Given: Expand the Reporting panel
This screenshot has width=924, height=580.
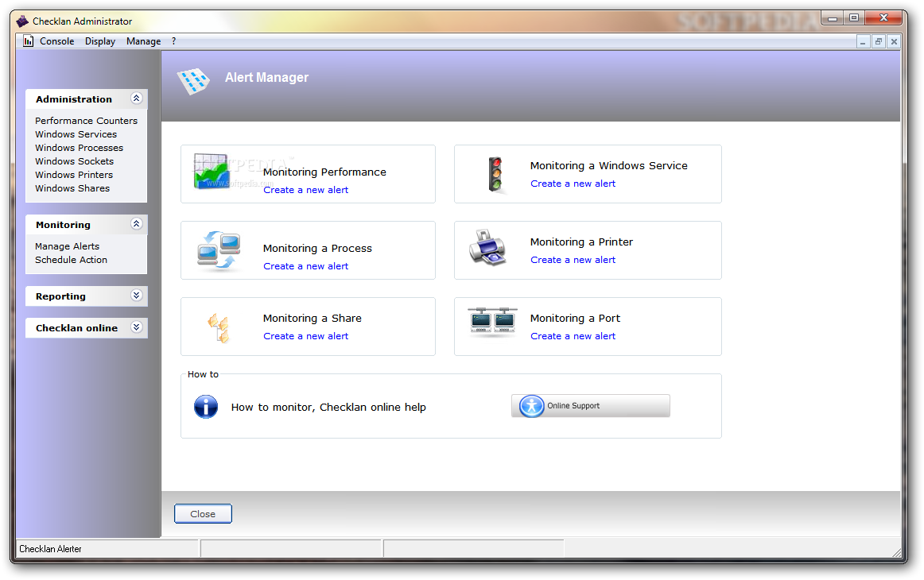Looking at the screenshot, I should tap(136, 296).
